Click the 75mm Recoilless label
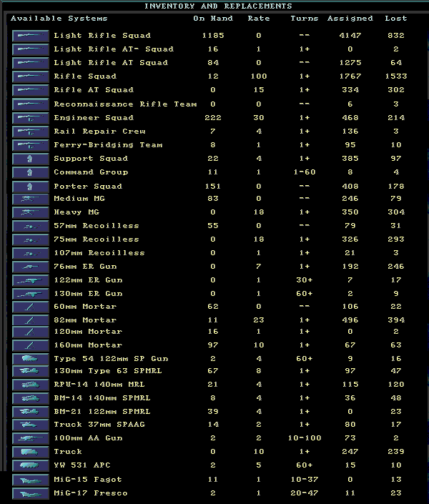429x504 pixels. tap(96, 239)
